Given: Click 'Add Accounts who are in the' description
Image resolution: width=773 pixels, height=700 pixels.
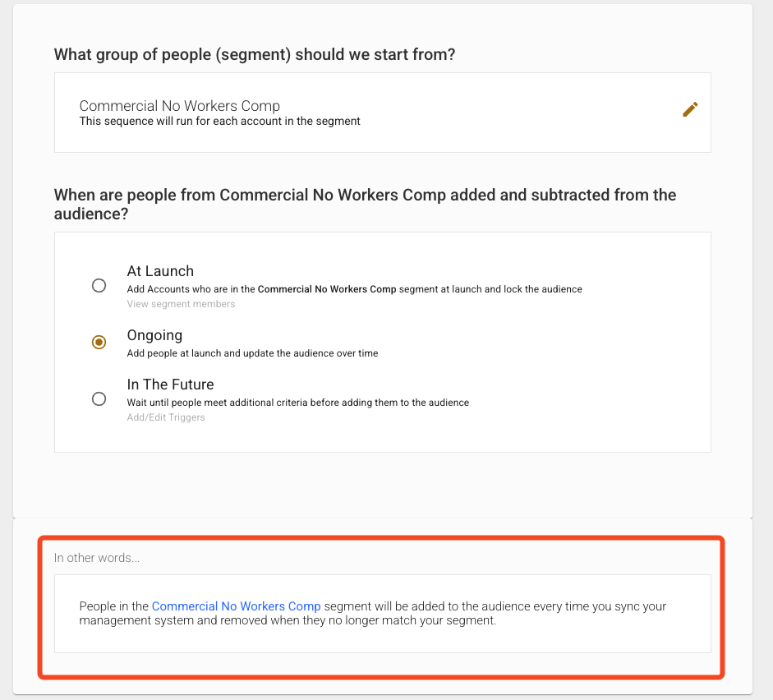Looking at the screenshot, I should click(x=191, y=289).
